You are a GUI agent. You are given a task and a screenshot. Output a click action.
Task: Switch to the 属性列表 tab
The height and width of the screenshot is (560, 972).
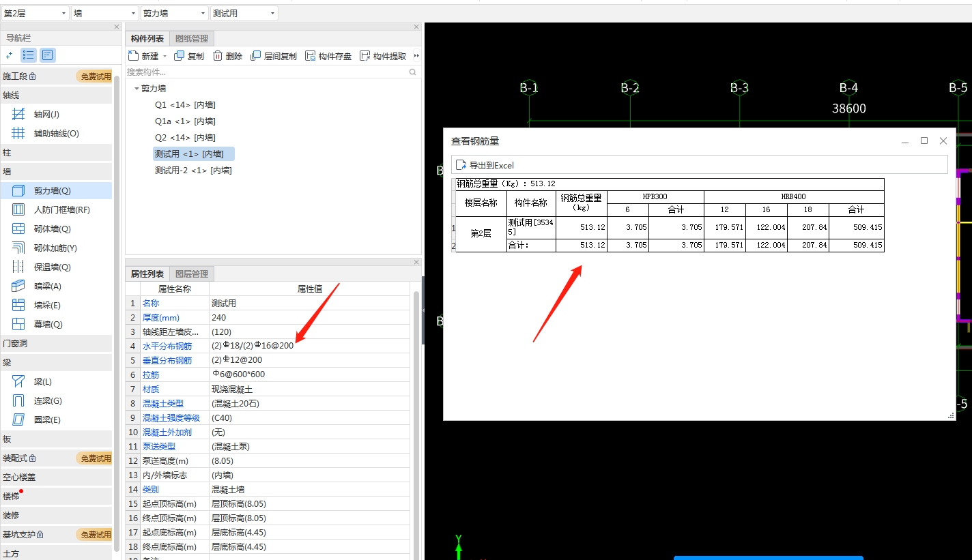coord(147,274)
